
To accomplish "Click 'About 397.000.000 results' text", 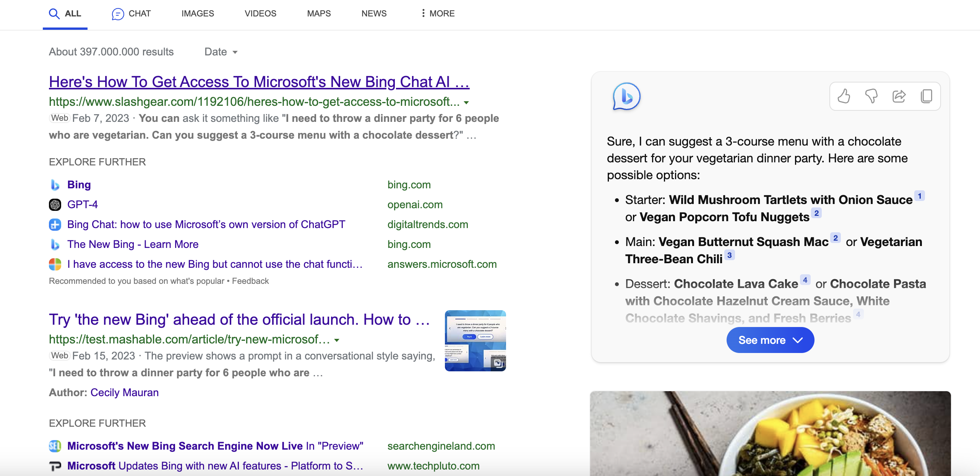I will coord(111,52).
